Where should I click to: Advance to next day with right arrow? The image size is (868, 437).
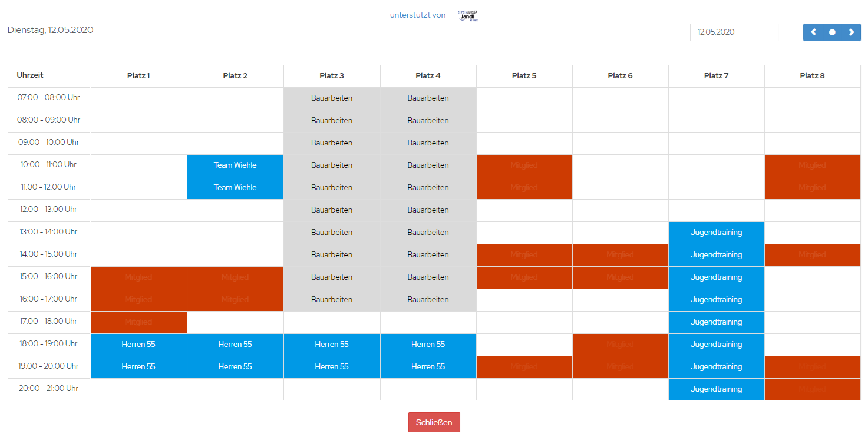851,32
